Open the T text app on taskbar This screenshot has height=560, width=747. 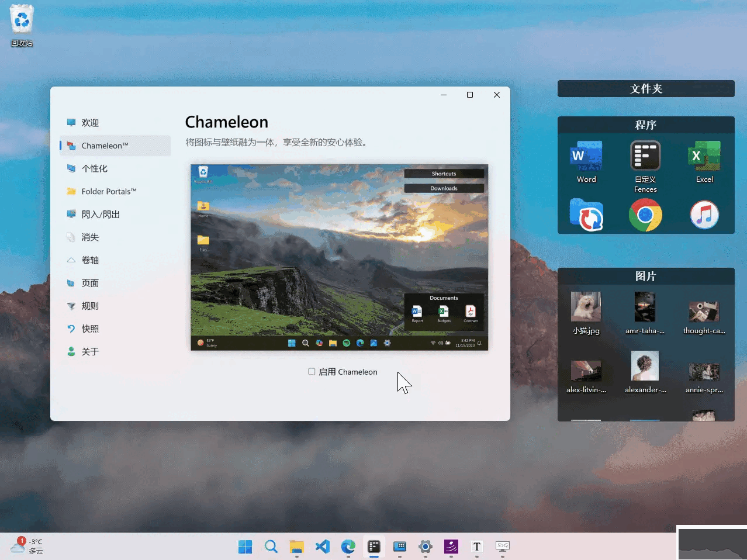pyautogui.click(x=477, y=547)
